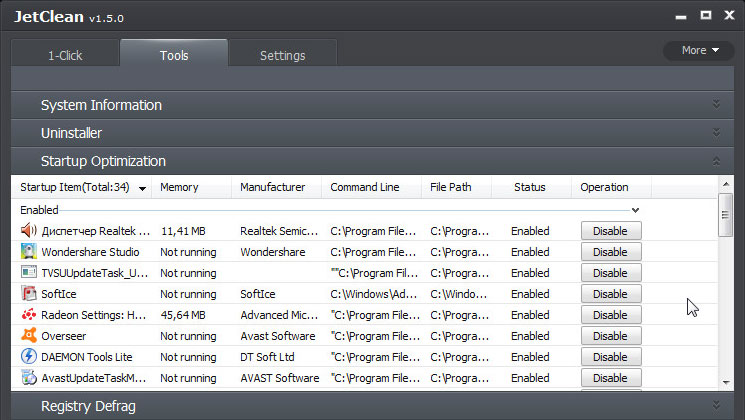Image resolution: width=745 pixels, height=420 pixels.
Task: Click the Overseer orange icon
Action: [x=29, y=335]
